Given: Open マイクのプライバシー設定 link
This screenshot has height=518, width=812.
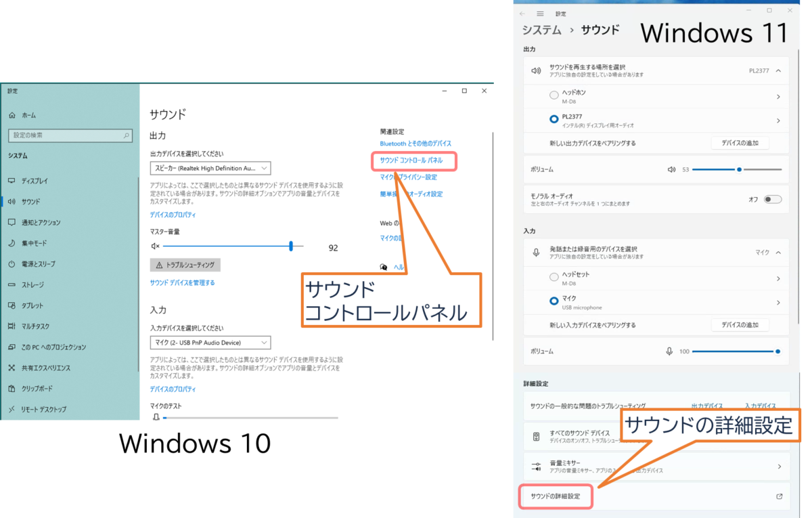Looking at the screenshot, I should [x=408, y=177].
